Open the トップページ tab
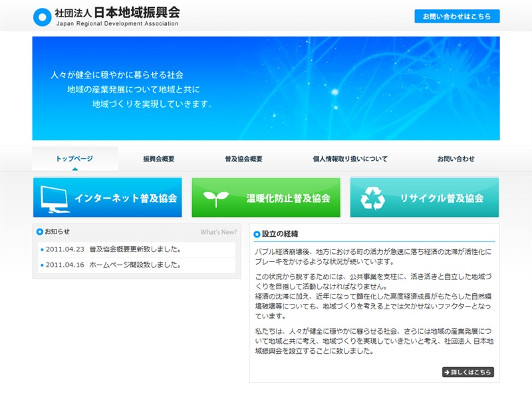This screenshot has width=532, height=399. click(75, 159)
